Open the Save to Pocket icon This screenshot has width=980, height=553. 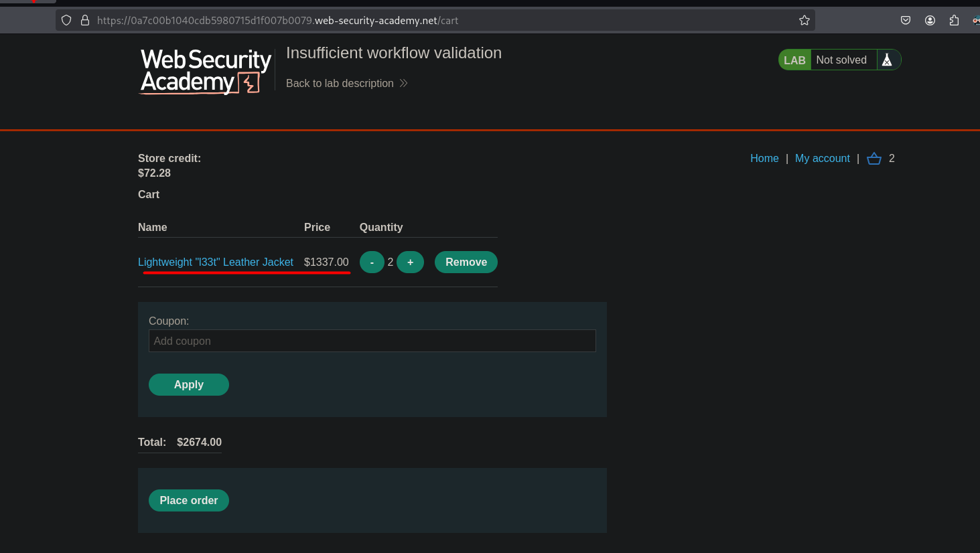coord(906,21)
